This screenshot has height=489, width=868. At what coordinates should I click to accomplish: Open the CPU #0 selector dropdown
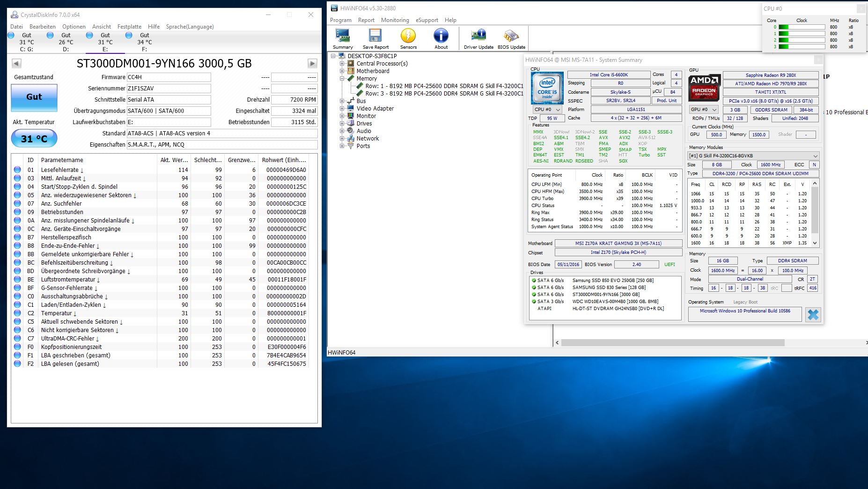pos(547,109)
